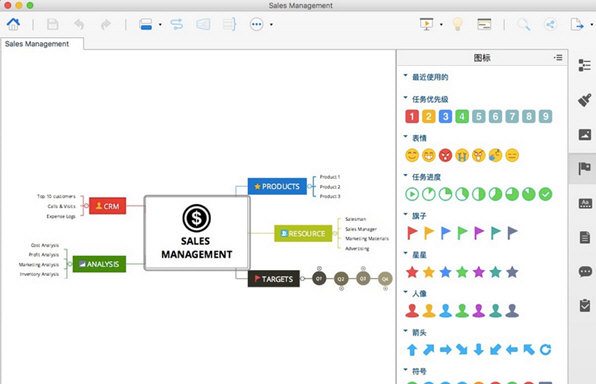The image size is (596, 384).
Task: Add a relationship line
Action: point(176,24)
